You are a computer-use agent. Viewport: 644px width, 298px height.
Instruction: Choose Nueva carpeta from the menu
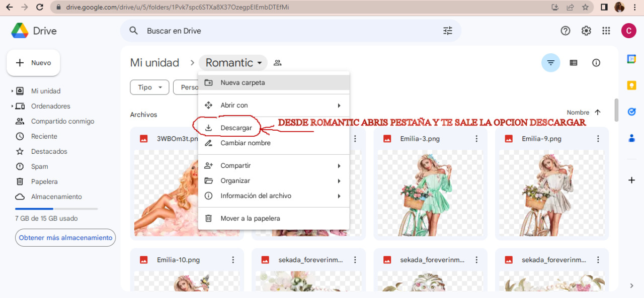point(274,83)
